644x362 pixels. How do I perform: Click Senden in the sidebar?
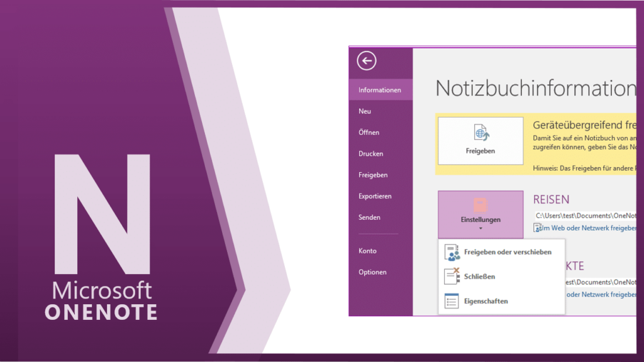click(369, 217)
